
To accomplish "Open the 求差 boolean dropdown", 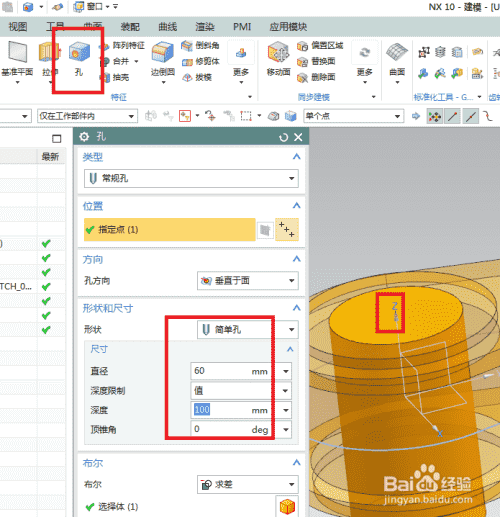I will tap(248, 484).
